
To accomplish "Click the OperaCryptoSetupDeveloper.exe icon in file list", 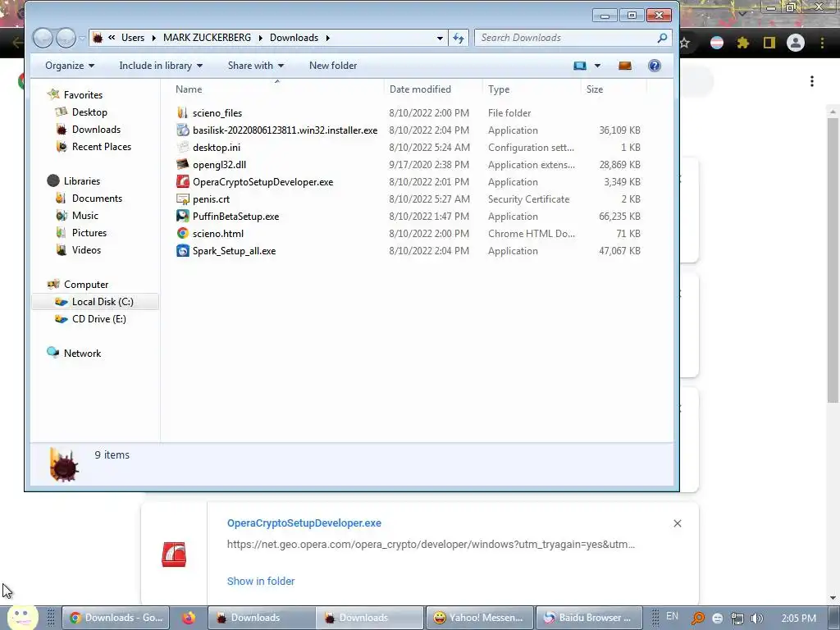I will tap(183, 181).
